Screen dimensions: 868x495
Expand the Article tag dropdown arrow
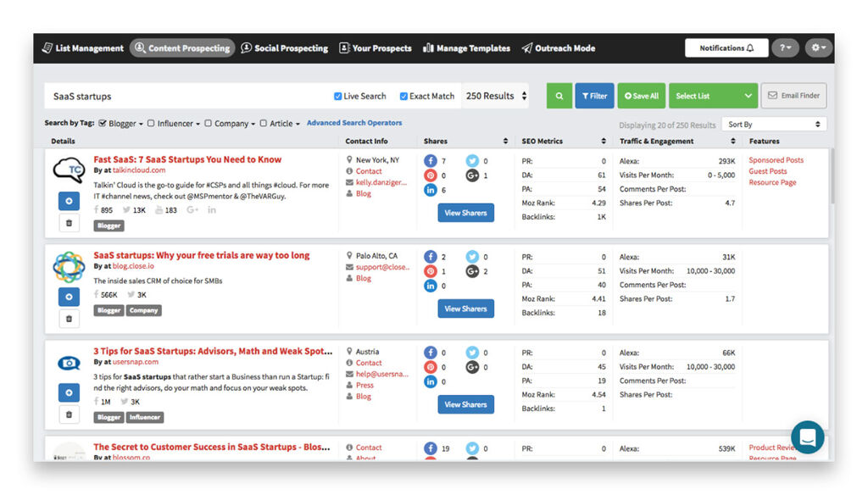pyautogui.click(x=298, y=124)
